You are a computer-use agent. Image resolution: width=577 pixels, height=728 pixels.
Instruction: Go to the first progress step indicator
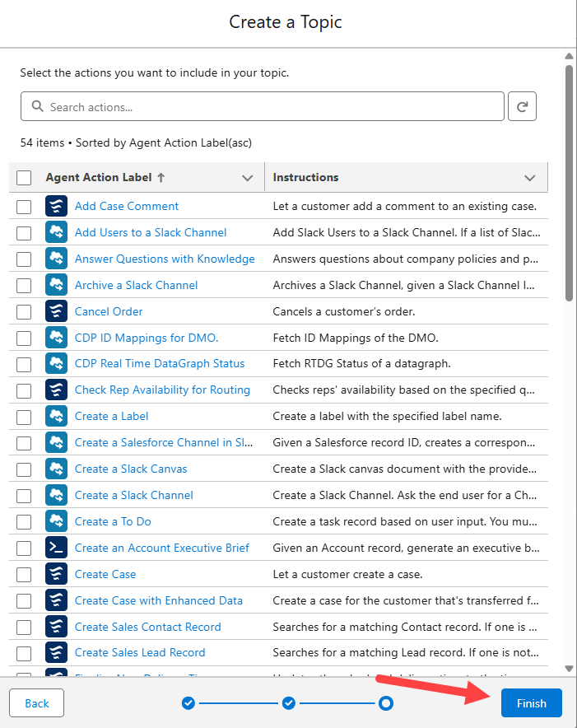188,703
